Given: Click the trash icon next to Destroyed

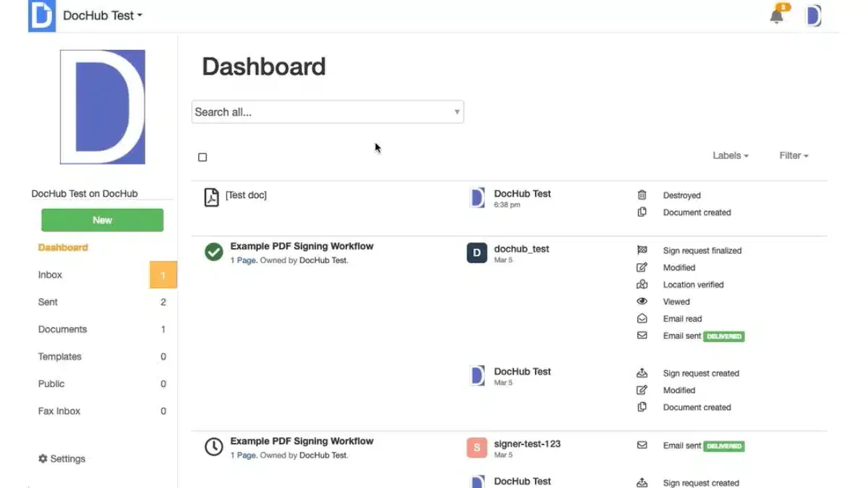Looking at the screenshot, I should [x=642, y=195].
